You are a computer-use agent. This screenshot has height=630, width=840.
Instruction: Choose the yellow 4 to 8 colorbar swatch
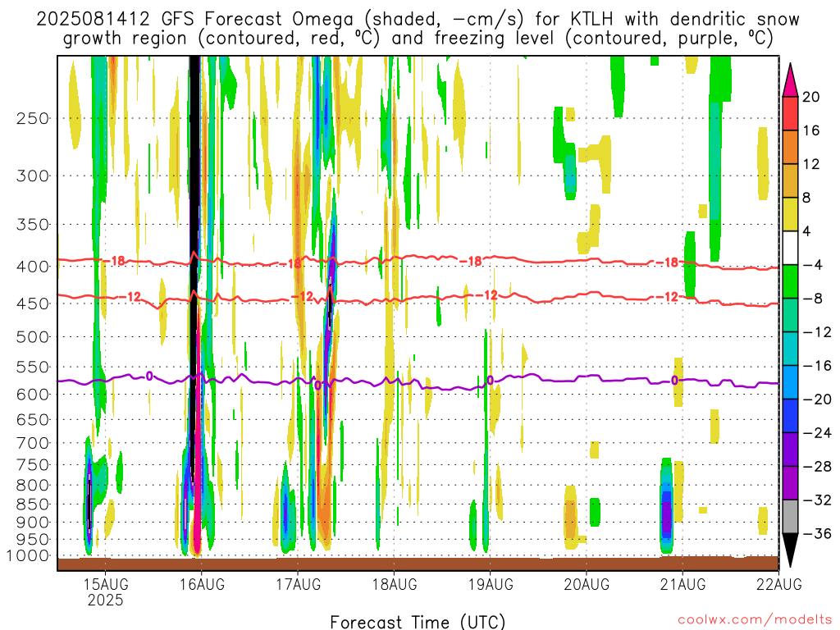pyautogui.click(x=790, y=215)
